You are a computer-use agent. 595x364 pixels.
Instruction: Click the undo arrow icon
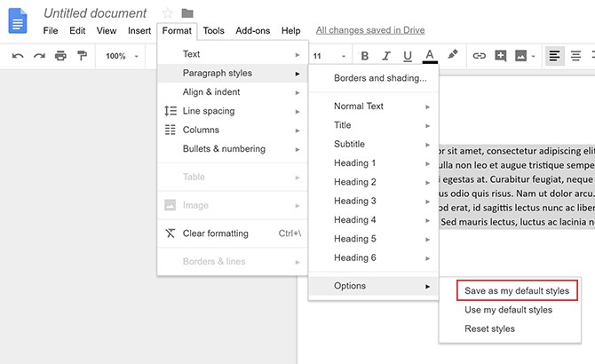coord(18,56)
